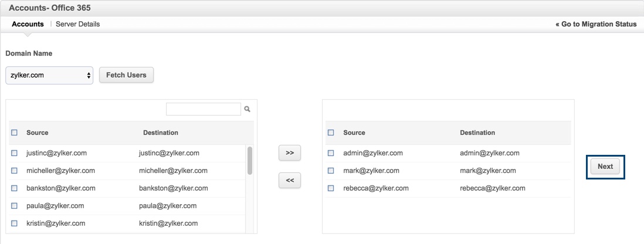
Task: Select the mark@zylker.com checkbox
Action: (x=331, y=171)
